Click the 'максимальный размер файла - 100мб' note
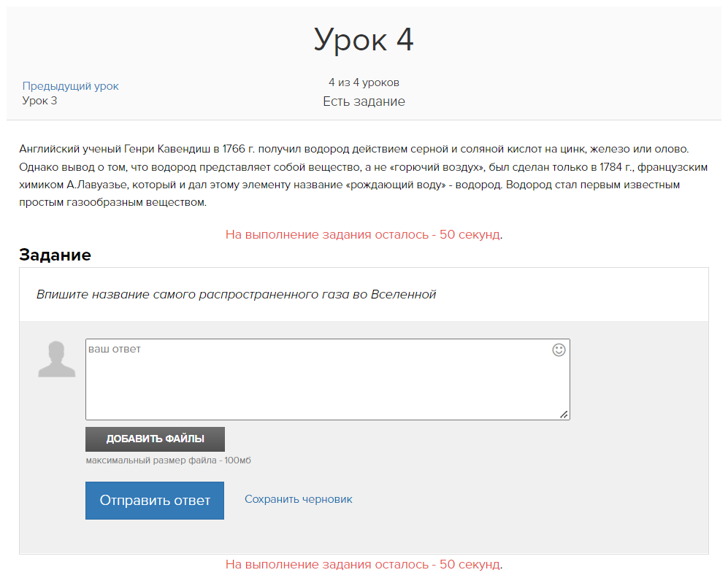The width and height of the screenshot is (728, 586). coord(169,460)
